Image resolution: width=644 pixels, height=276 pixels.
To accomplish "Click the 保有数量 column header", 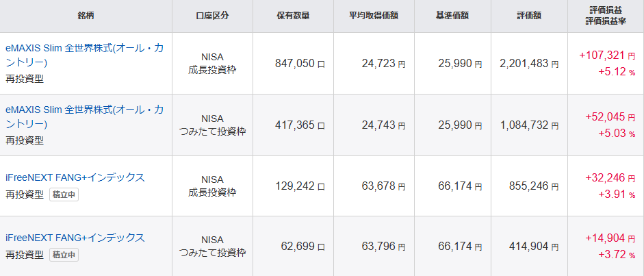I will point(293,16).
